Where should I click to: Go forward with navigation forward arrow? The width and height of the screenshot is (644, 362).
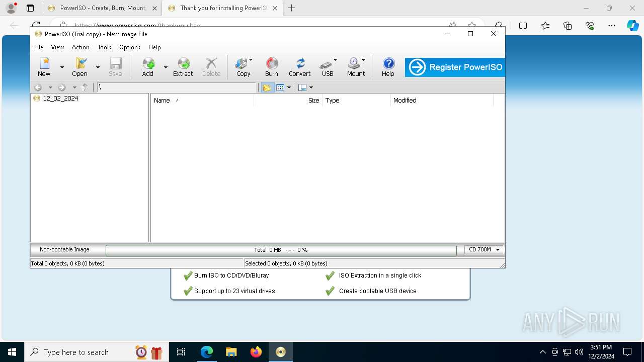pyautogui.click(x=62, y=87)
